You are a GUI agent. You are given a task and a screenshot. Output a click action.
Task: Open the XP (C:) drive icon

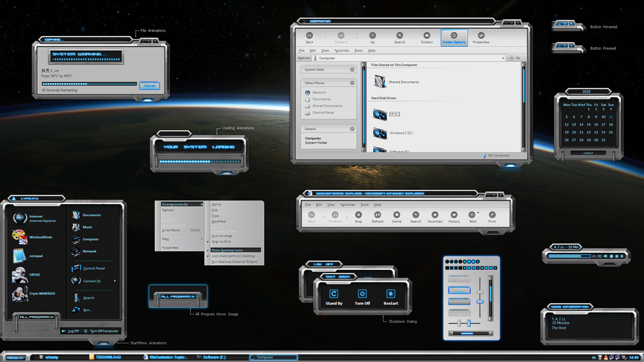point(380,114)
